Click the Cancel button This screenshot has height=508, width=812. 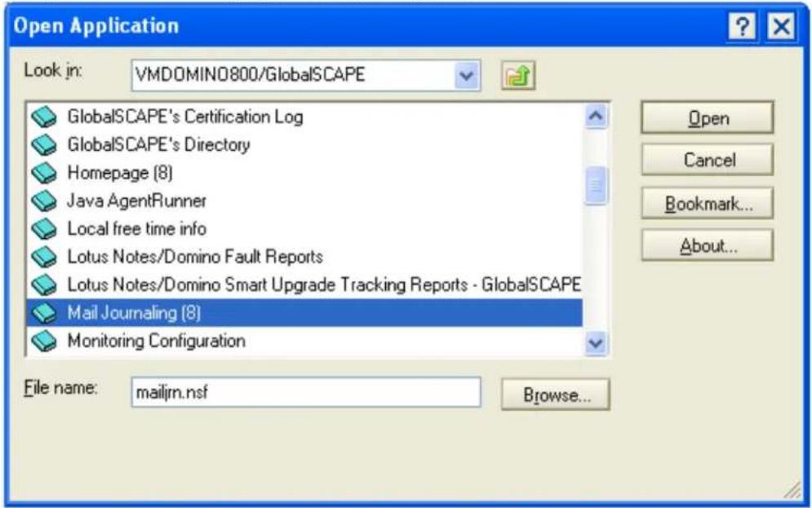pyautogui.click(x=708, y=160)
